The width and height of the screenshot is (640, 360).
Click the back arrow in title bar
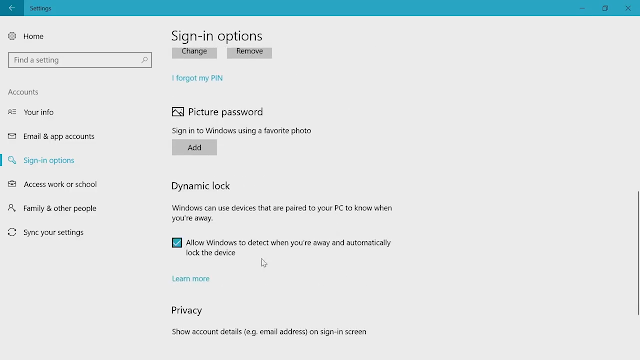pos(11,8)
